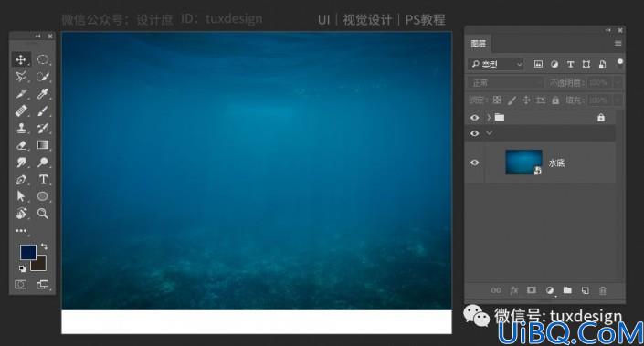Open the Layers panel options menu
This screenshot has height=346, width=644.
point(618,44)
